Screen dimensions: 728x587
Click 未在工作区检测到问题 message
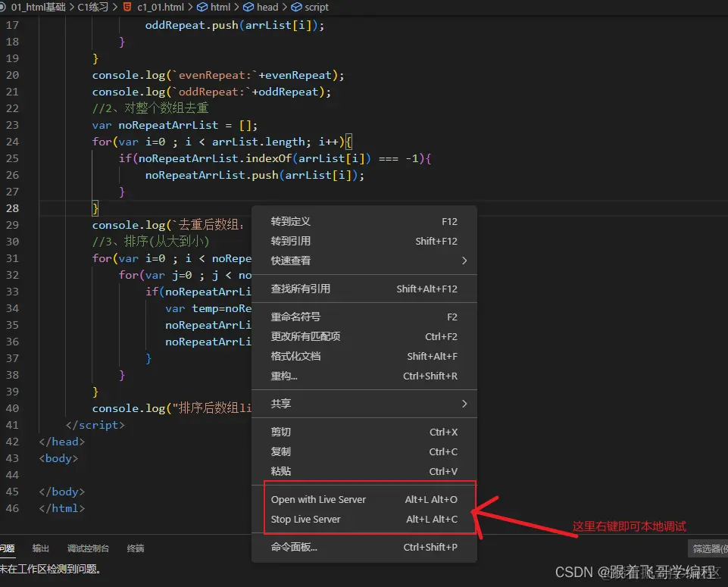(x=50, y=568)
